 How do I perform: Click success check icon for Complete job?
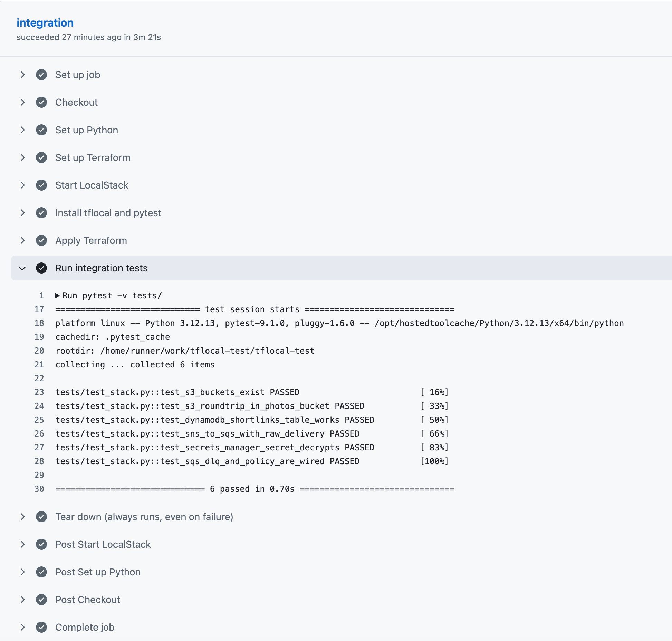point(41,627)
